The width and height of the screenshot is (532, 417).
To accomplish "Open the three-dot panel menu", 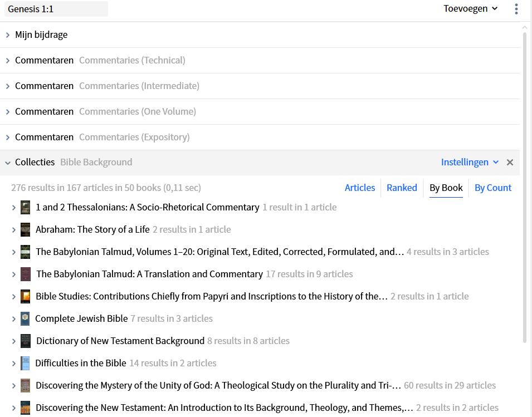I will (516, 9).
